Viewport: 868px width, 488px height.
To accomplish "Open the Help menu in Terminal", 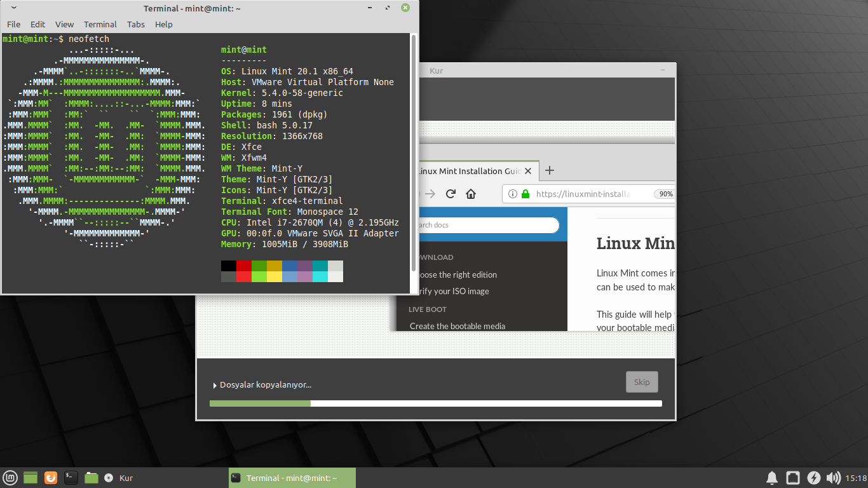I will 164,24.
